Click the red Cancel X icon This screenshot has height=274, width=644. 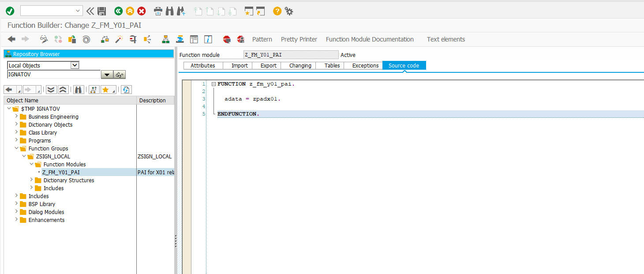pos(142,11)
